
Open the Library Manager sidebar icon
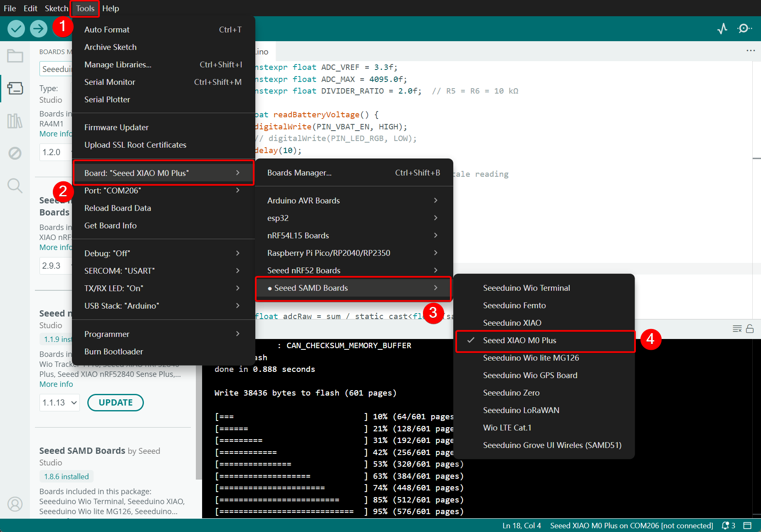15,121
